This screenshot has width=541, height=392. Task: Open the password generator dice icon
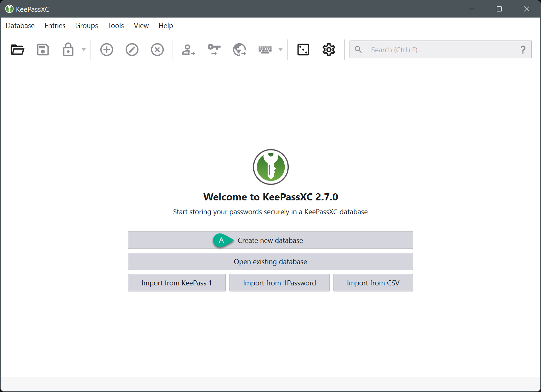pyautogui.click(x=303, y=50)
